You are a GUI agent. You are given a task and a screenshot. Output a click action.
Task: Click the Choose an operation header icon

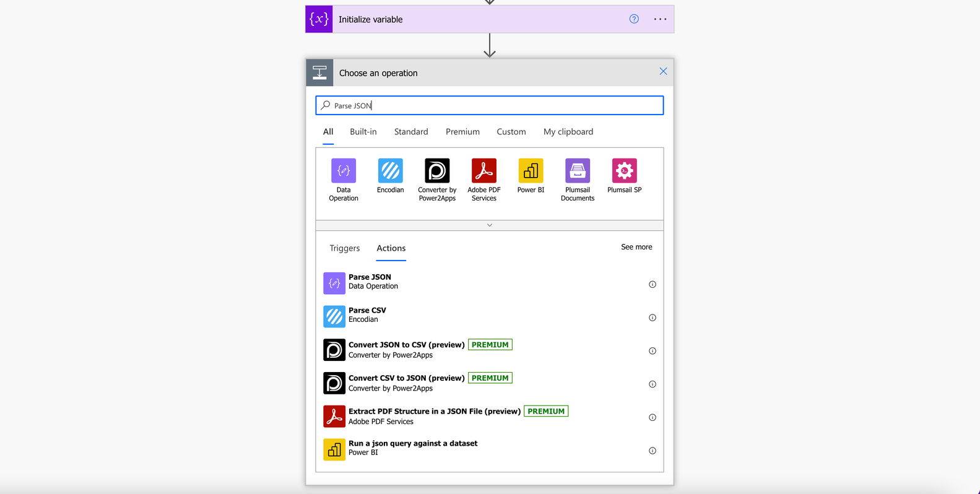tap(319, 72)
